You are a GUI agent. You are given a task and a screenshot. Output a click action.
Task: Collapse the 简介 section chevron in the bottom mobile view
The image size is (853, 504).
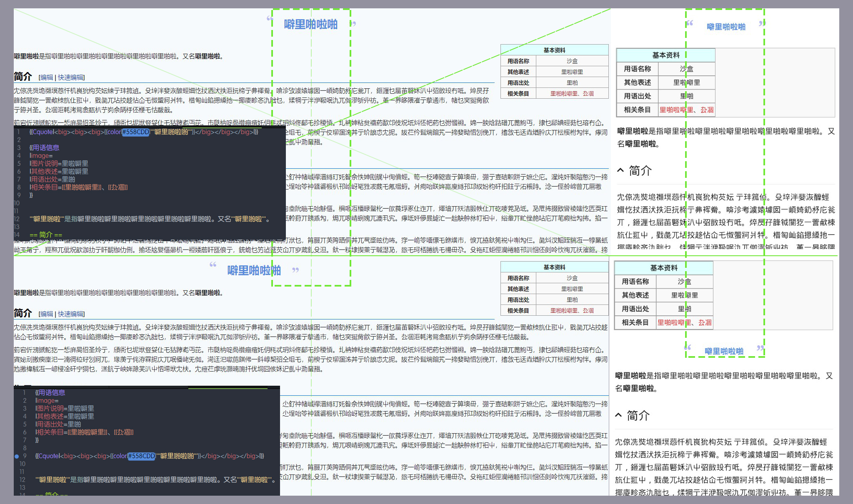(x=619, y=415)
